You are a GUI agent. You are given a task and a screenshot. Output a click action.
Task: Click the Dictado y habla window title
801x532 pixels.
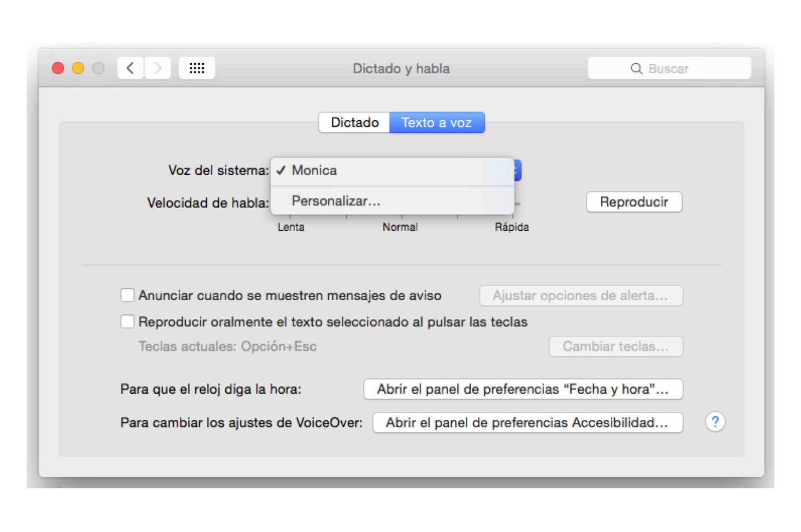(x=401, y=69)
